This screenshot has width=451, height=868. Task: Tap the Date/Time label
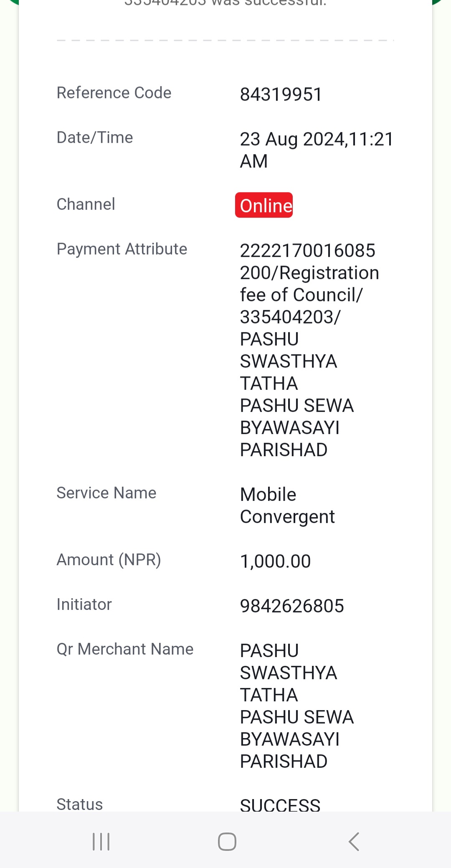tap(95, 137)
